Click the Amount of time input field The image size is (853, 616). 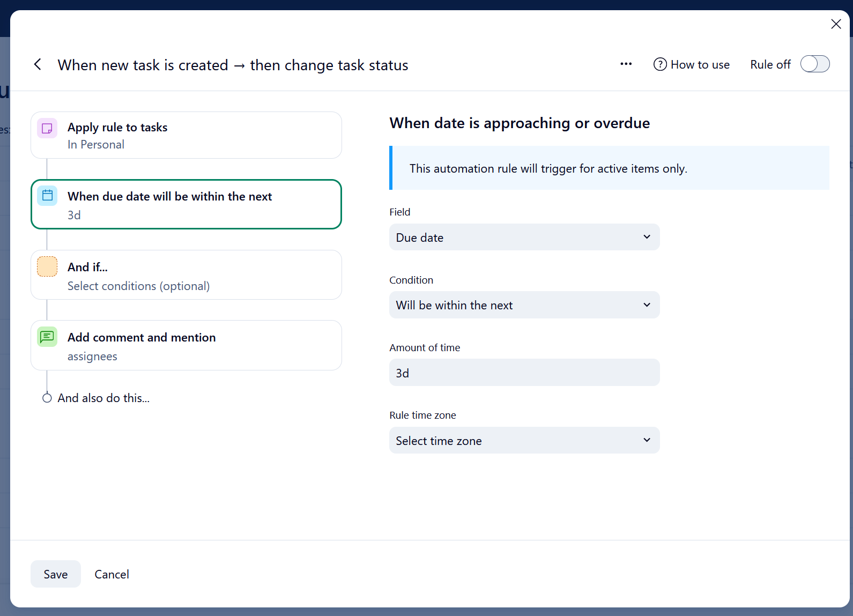[x=524, y=373]
